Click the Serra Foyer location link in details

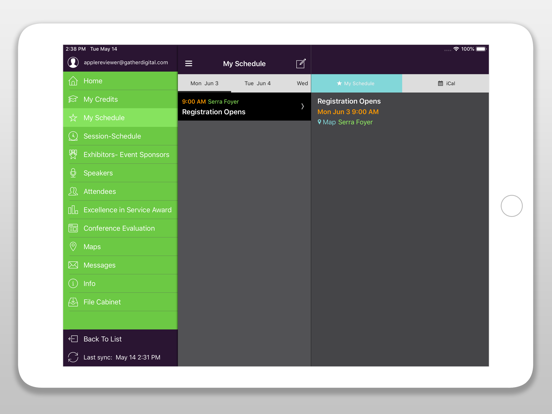coord(355,122)
